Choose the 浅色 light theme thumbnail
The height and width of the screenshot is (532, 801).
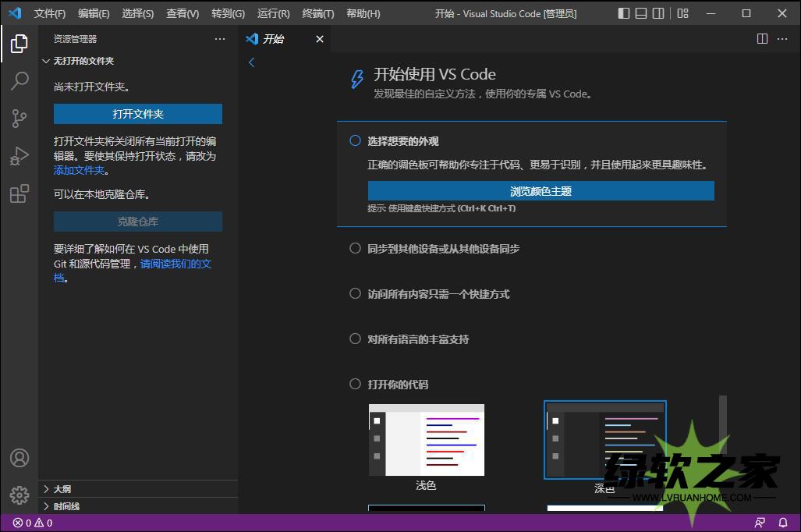[x=427, y=440]
